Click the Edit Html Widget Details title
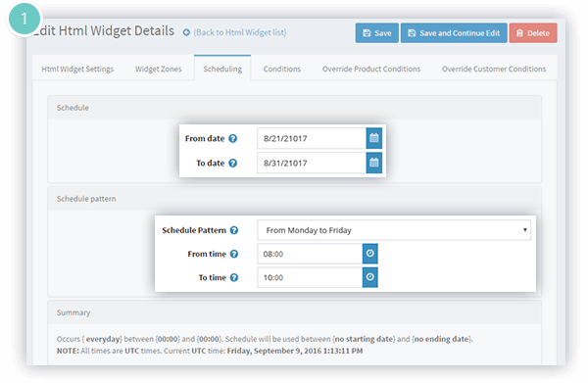 pyautogui.click(x=104, y=30)
